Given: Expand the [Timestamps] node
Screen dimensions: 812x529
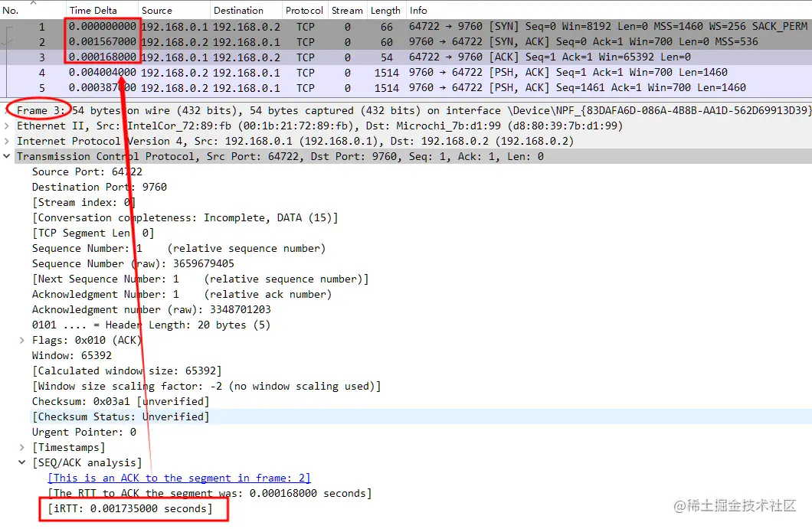Looking at the screenshot, I should click(21, 447).
